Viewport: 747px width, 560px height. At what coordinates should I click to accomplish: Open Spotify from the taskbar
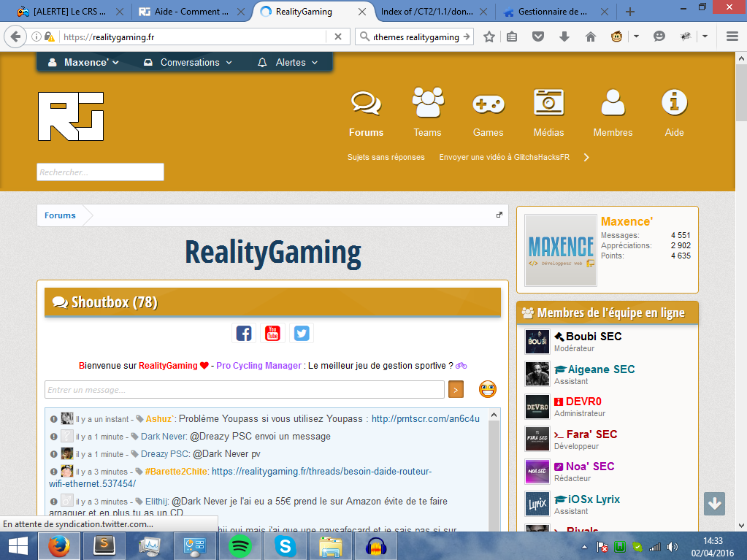tap(240, 547)
